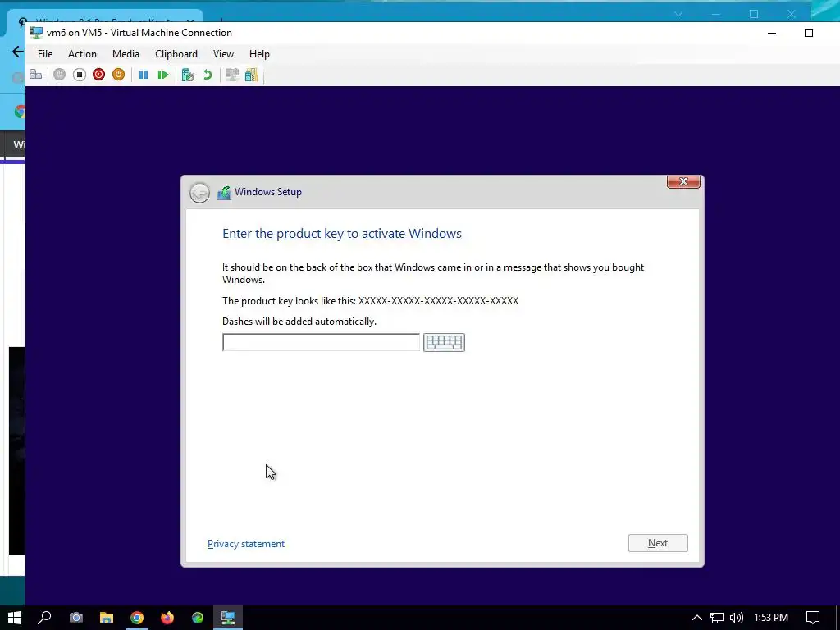
Task: Click the Next button in Windows Setup
Action: click(x=658, y=543)
